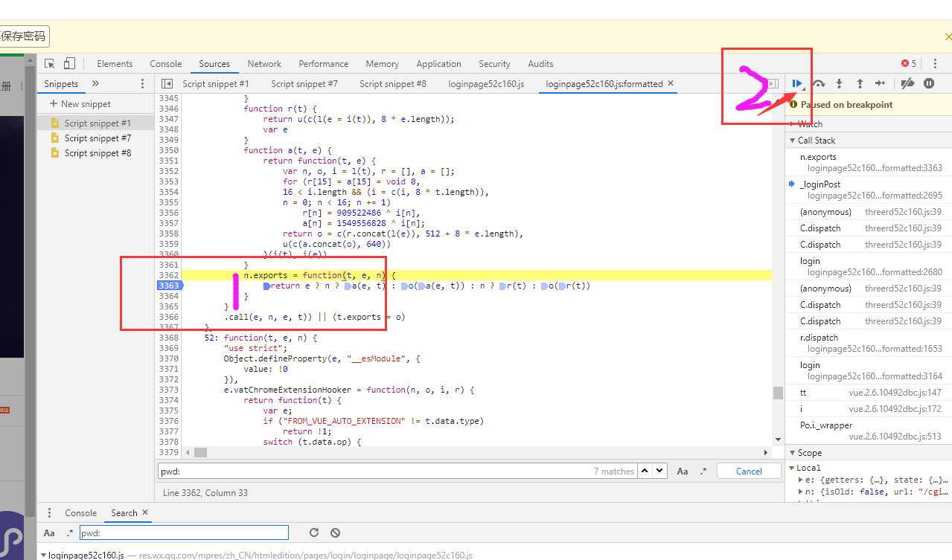
Task: Close the loginpage52c160.js:formatted tab
Action: pos(671,83)
